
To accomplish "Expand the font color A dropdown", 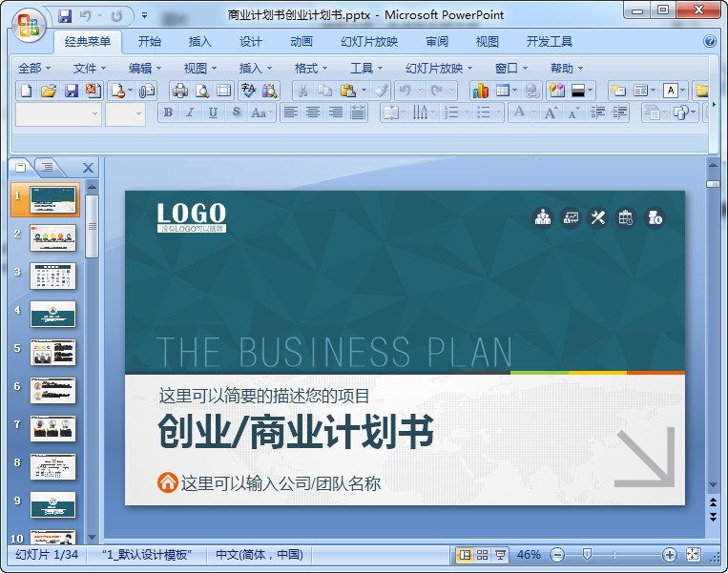I will point(533,113).
